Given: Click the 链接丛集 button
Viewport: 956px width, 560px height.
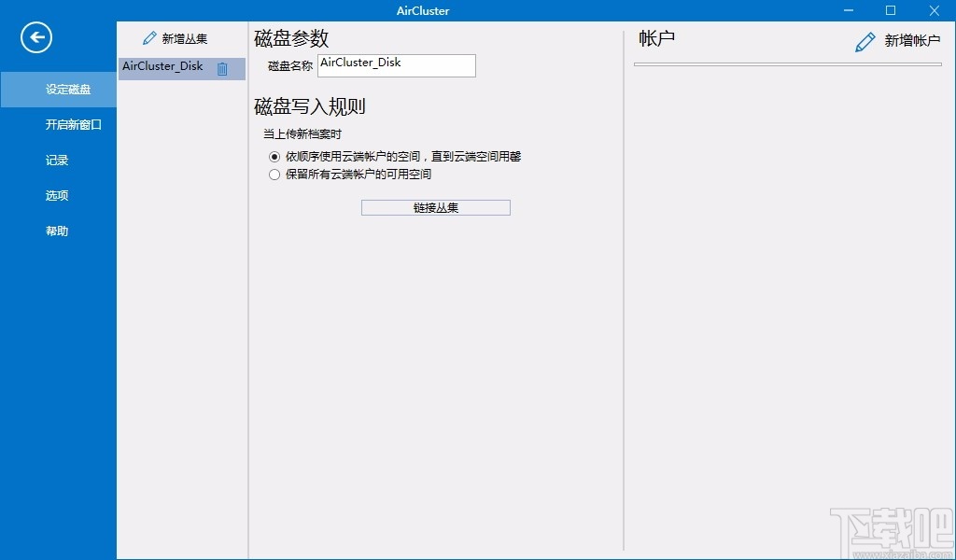Looking at the screenshot, I should (435, 206).
